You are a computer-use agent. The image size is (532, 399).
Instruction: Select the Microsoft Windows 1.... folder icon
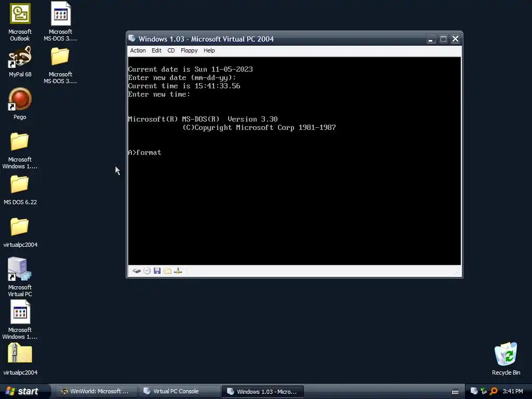tap(19, 141)
